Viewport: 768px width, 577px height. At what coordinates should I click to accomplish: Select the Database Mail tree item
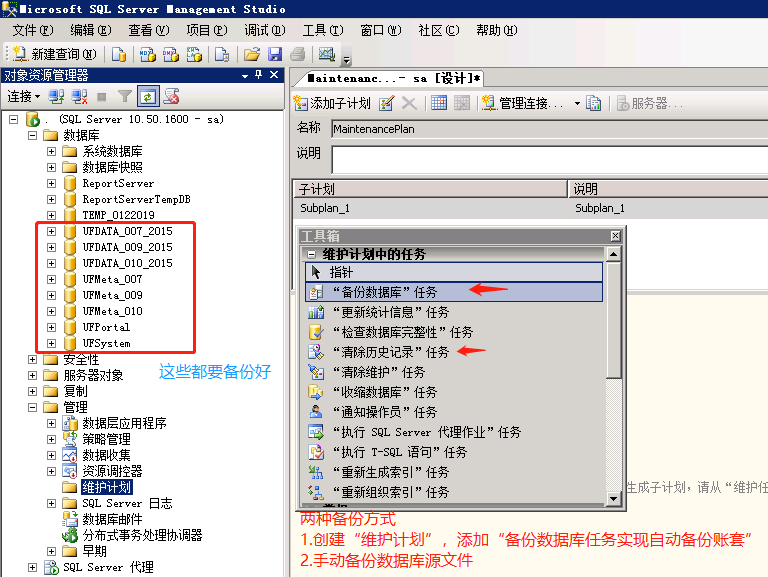[x=112, y=519]
